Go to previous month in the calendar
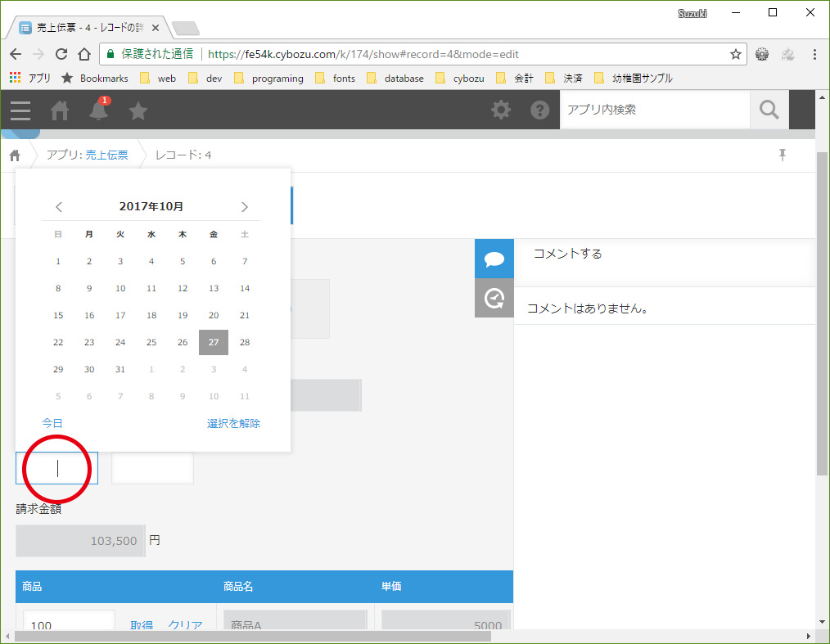The image size is (830, 644). click(59, 207)
